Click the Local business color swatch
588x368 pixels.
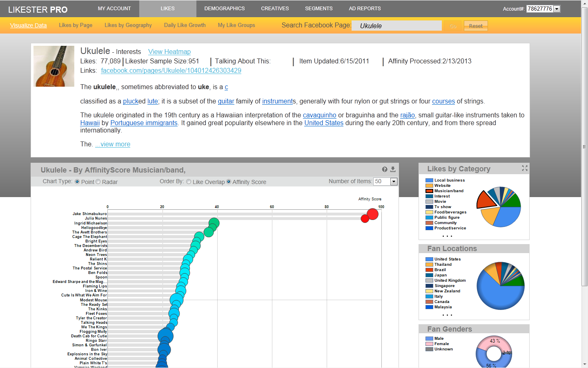[x=429, y=180]
